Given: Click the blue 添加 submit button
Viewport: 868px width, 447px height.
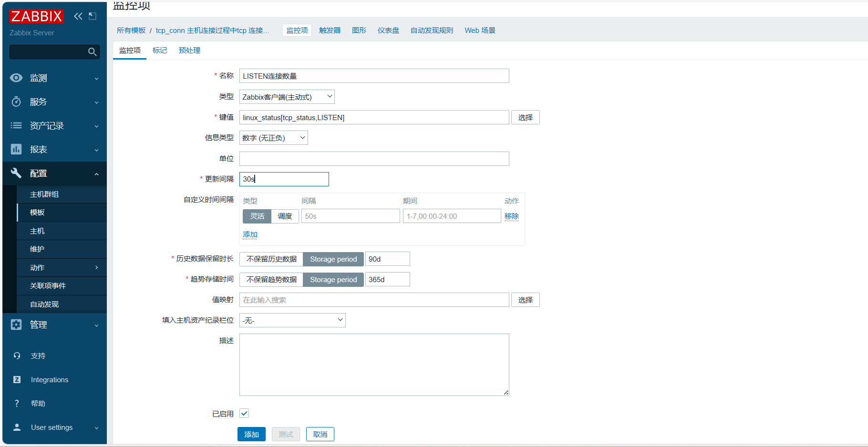Looking at the screenshot, I should point(251,434).
